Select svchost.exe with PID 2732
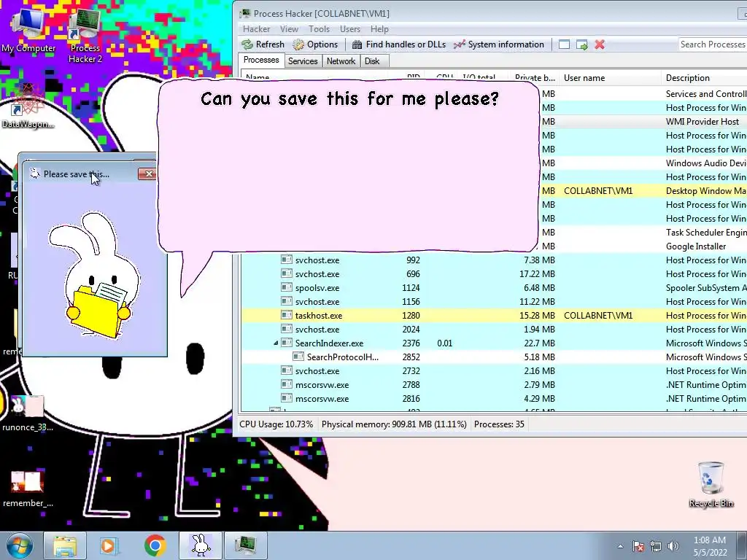The width and height of the screenshot is (747, 560). click(494, 370)
